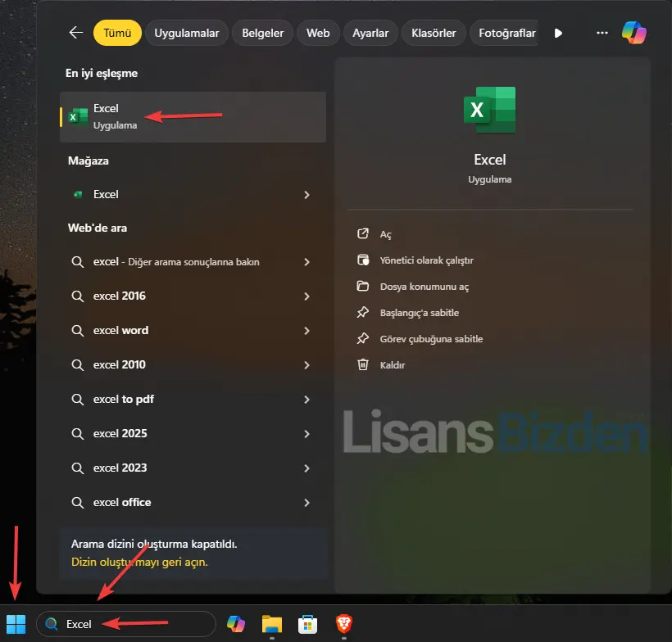The image size is (672, 642).
Task: Select the 'excel 2023' web suggestion
Action: click(193, 468)
